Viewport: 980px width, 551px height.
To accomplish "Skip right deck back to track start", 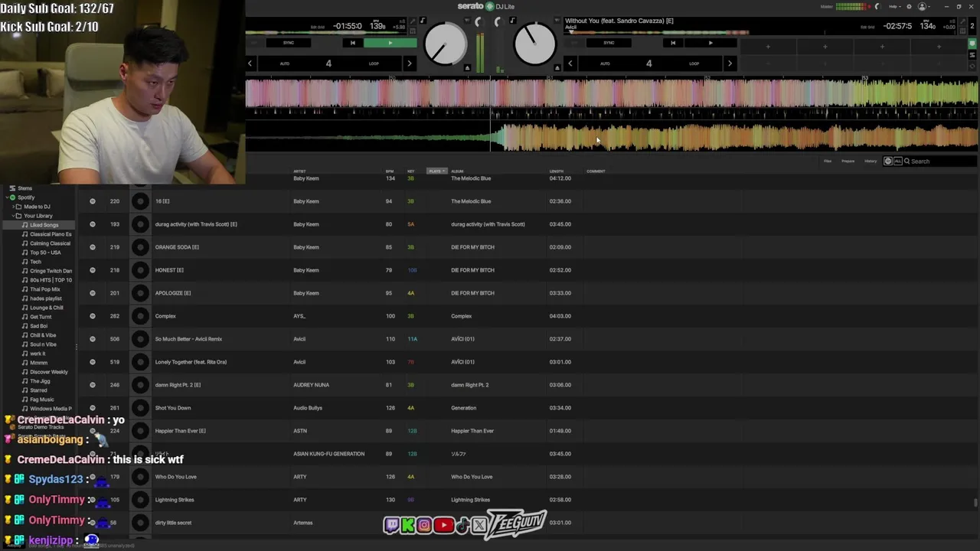I will (x=672, y=43).
